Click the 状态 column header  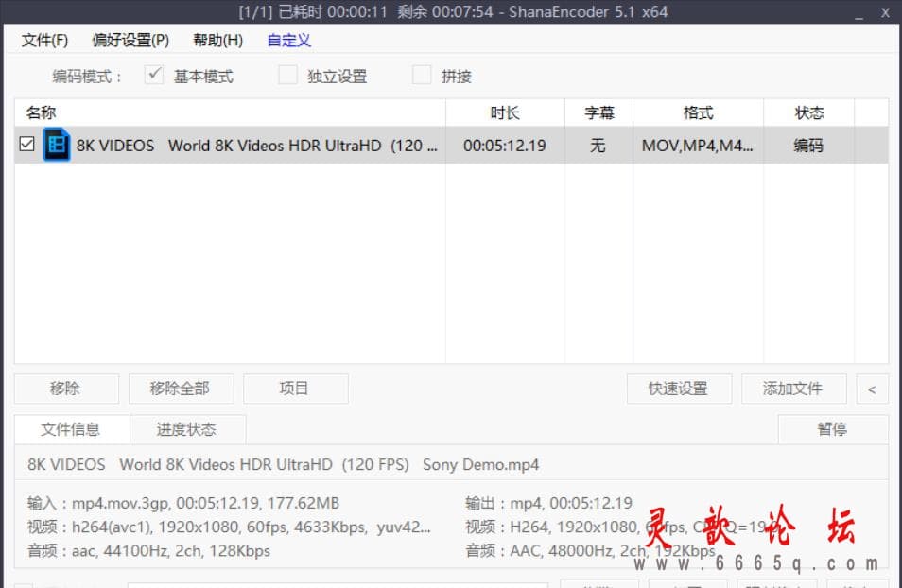point(808,112)
